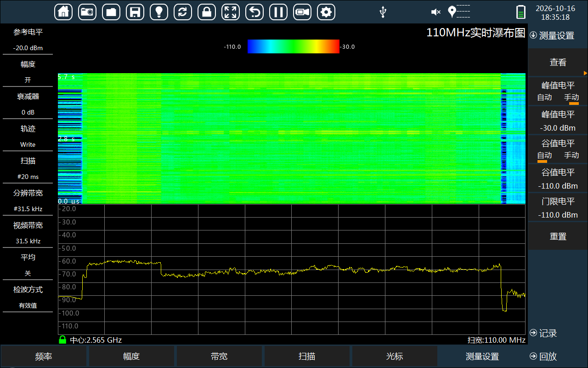This screenshot has width=588, height=368.
Task: Select the 带宽 bottom menu tab
Action: coord(219,356)
